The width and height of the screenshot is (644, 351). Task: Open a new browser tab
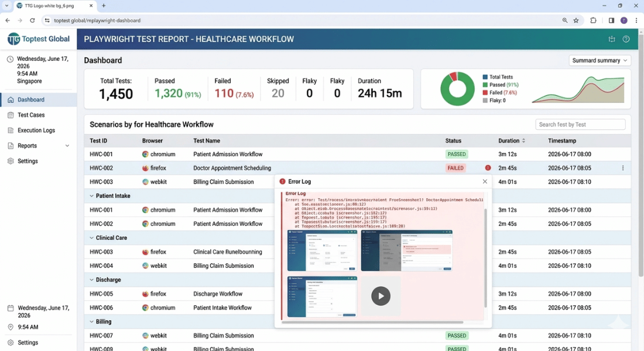click(x=104, y=6)
